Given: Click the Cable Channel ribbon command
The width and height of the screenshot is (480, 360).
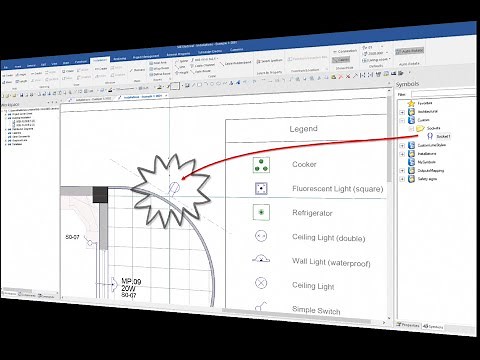Looking at the screenshot, I should click(x=203, y=66).
